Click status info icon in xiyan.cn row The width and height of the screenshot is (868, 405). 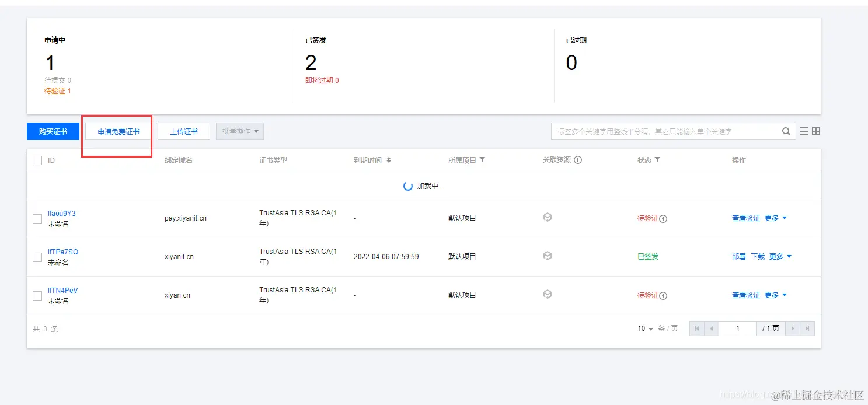pyautogui.click(x=663, y=296)
